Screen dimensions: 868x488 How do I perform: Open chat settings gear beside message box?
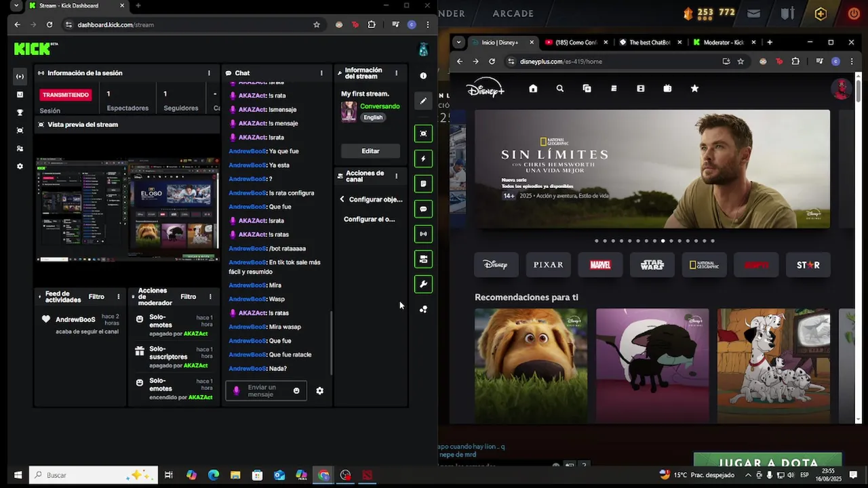(x=320, y=391)
